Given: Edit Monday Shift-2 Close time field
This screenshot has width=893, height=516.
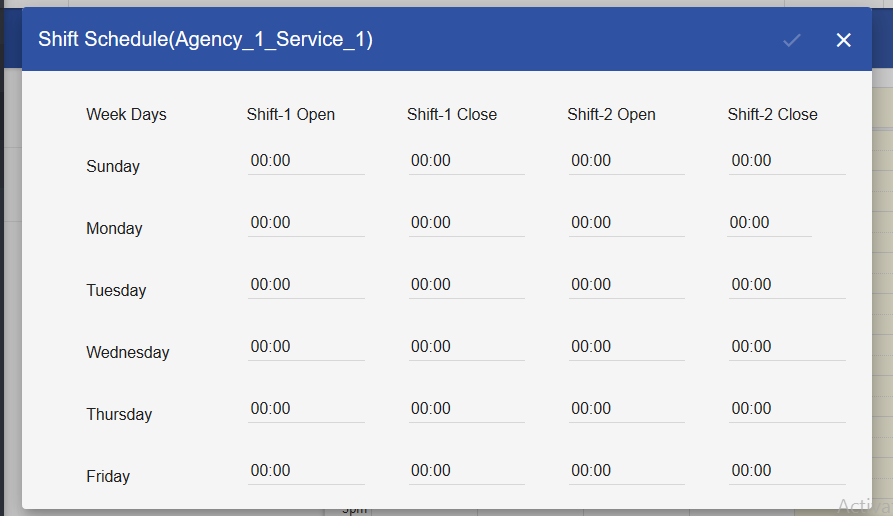Looking at the screenshot, I should pos(769,223).
